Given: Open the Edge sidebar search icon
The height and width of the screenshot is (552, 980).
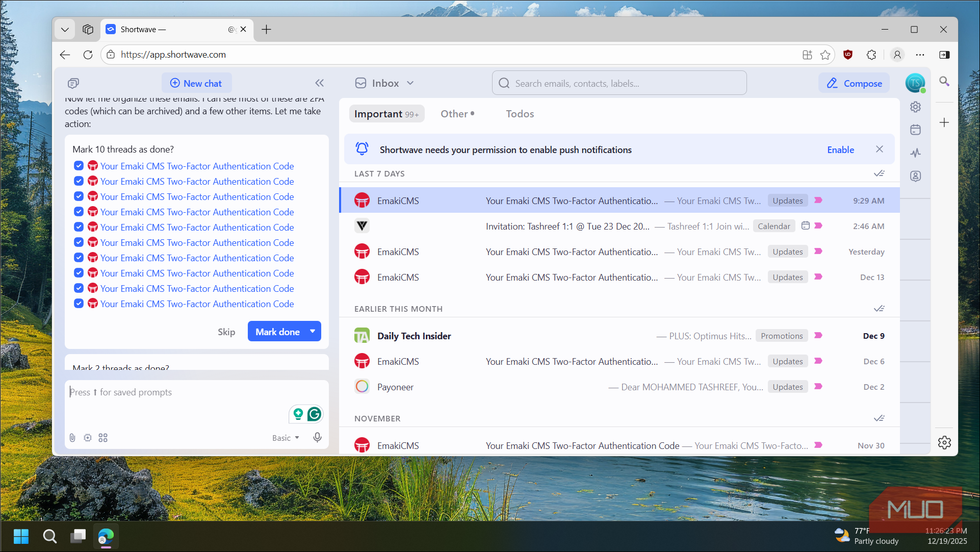Looking at the screenshot, I should point(944,82).
